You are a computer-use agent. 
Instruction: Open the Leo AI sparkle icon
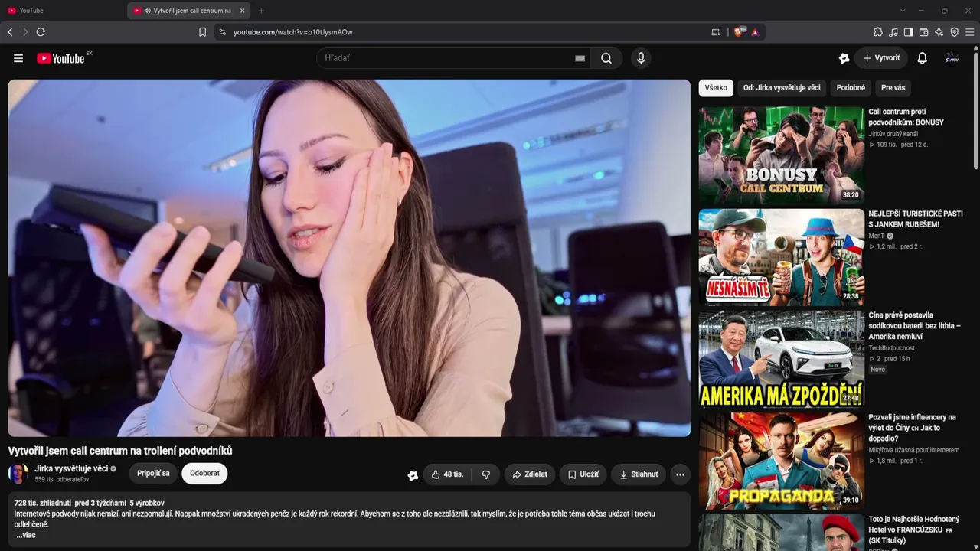coord(939,32)
